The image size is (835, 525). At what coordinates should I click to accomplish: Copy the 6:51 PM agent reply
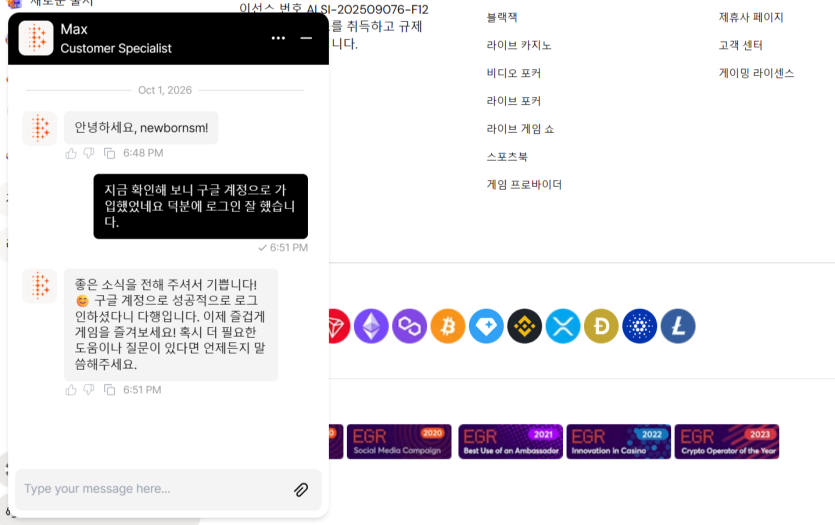[x=109, y=390]
